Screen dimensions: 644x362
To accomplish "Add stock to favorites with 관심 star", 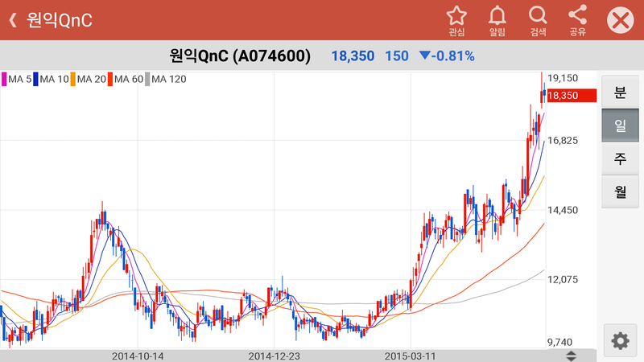I will tap(456, 20).
